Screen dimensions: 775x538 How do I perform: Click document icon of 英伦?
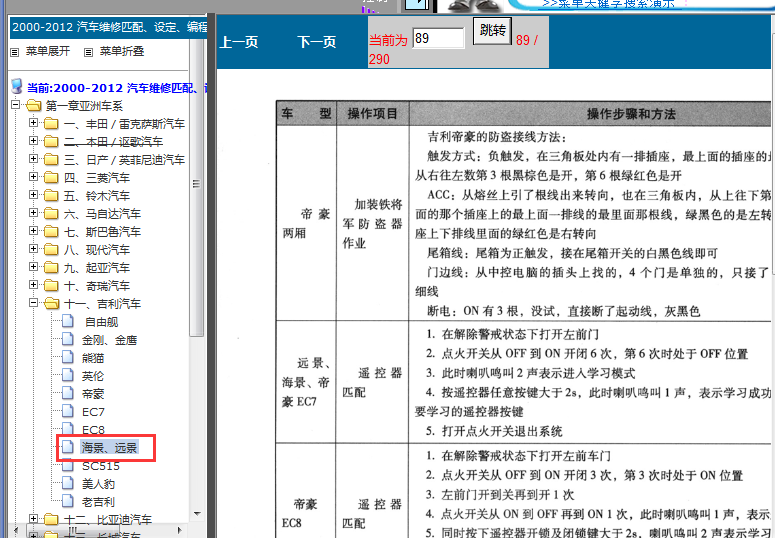[x=68, y=375]
